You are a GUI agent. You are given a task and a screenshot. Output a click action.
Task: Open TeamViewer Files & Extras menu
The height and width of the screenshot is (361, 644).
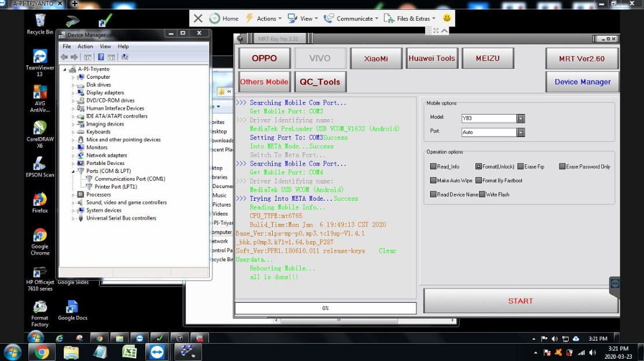click(409, 19)
